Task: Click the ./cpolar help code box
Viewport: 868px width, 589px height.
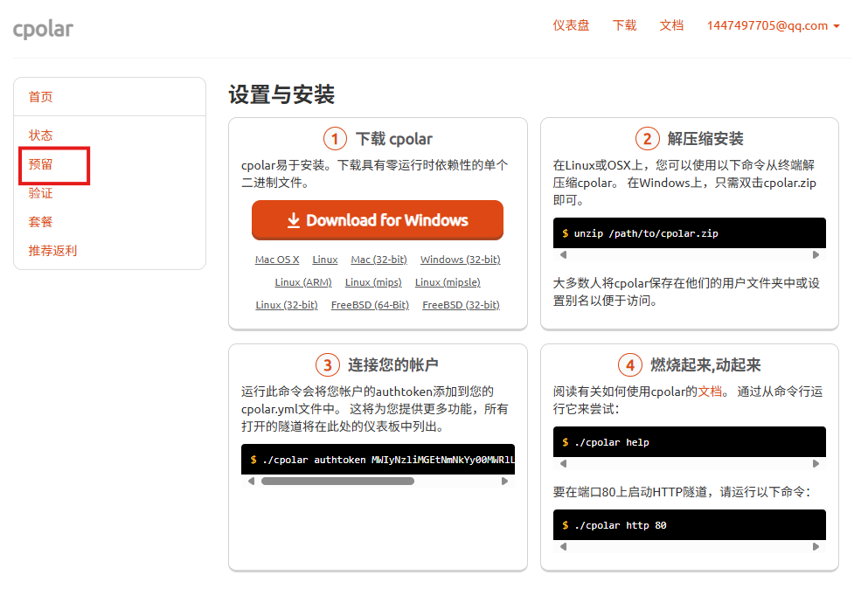Action: pyautogui.click(x=689, y=442)
